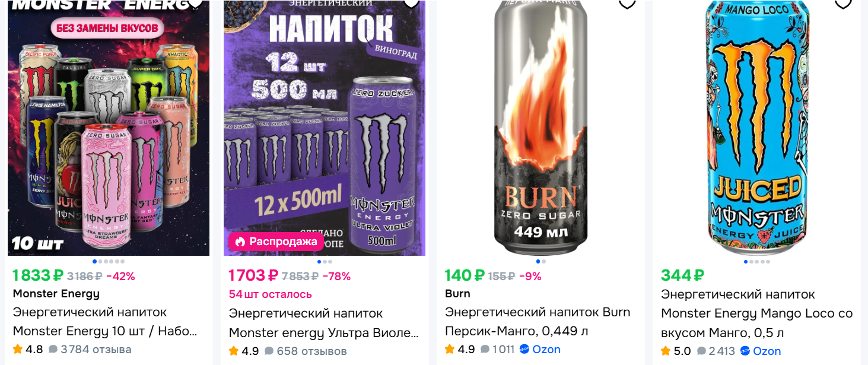Open Monster Energy brand link

[x=56, y=293]
